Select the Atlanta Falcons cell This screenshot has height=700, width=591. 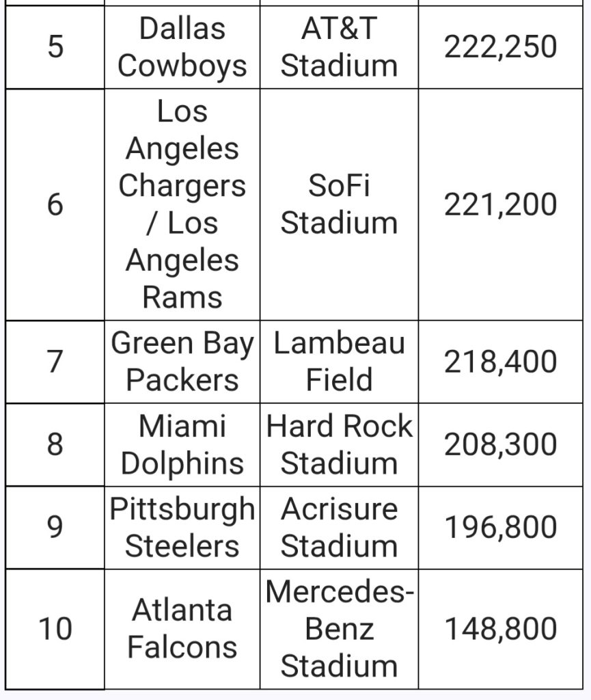pos(182,629)
